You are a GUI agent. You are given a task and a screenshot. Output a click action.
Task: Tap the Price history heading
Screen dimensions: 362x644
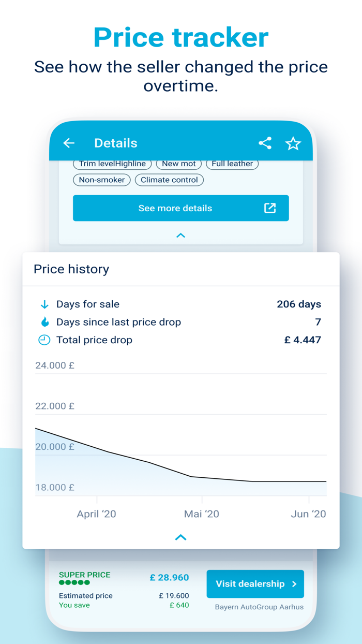[x=71, y=269]
